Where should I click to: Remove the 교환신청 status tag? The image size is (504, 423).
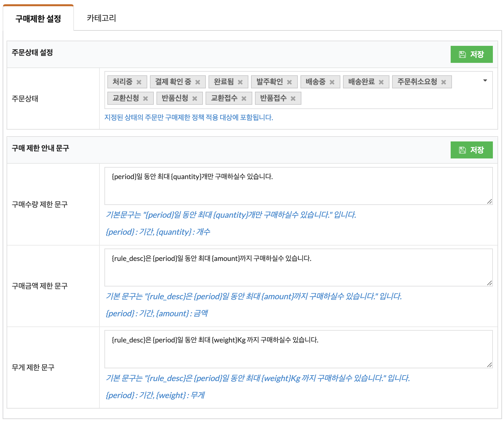tap(145, 99)
